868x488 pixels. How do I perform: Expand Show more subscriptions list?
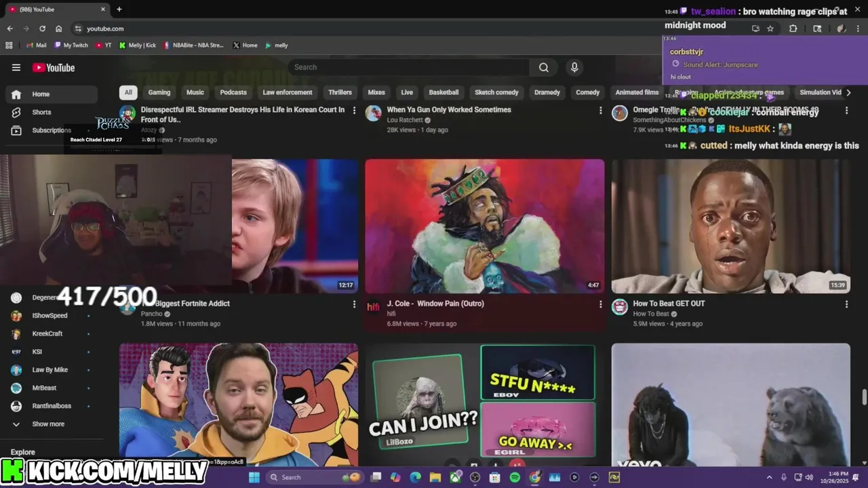47,424
